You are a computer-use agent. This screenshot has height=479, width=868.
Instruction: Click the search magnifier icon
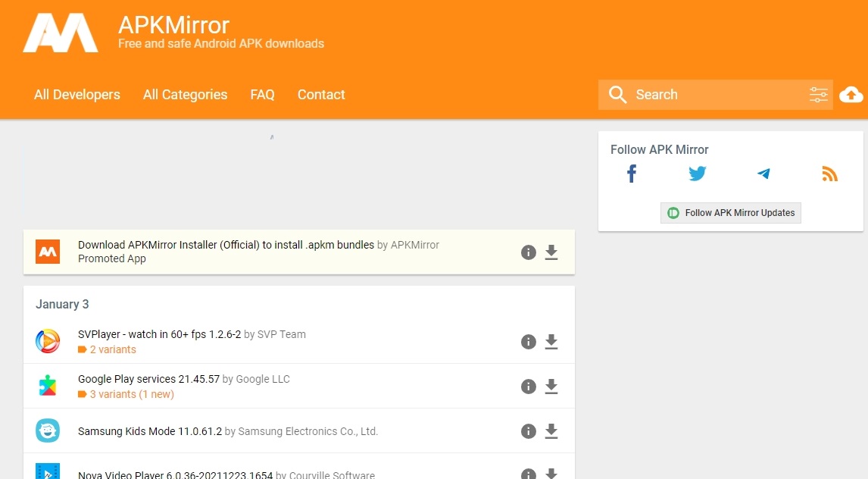[617, 95]
